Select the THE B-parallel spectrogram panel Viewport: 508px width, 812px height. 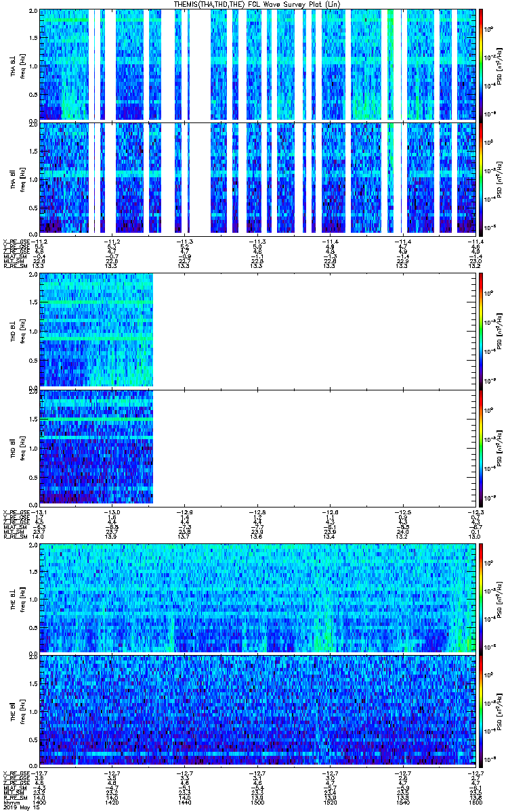(258, 711)
